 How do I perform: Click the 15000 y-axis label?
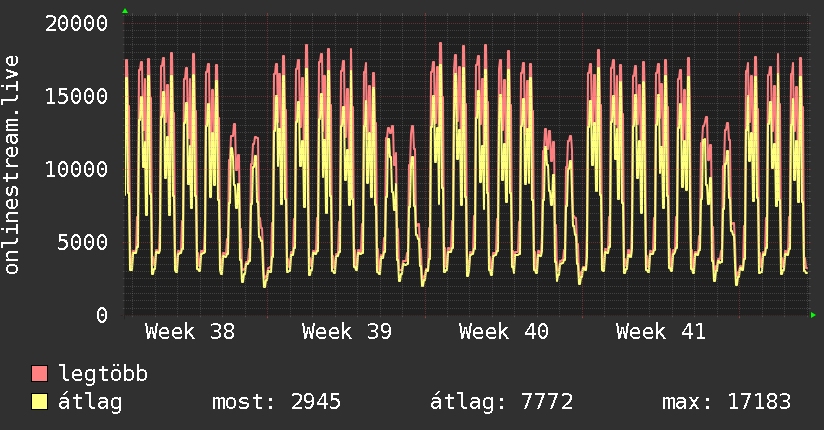click(x=76, y=96)
